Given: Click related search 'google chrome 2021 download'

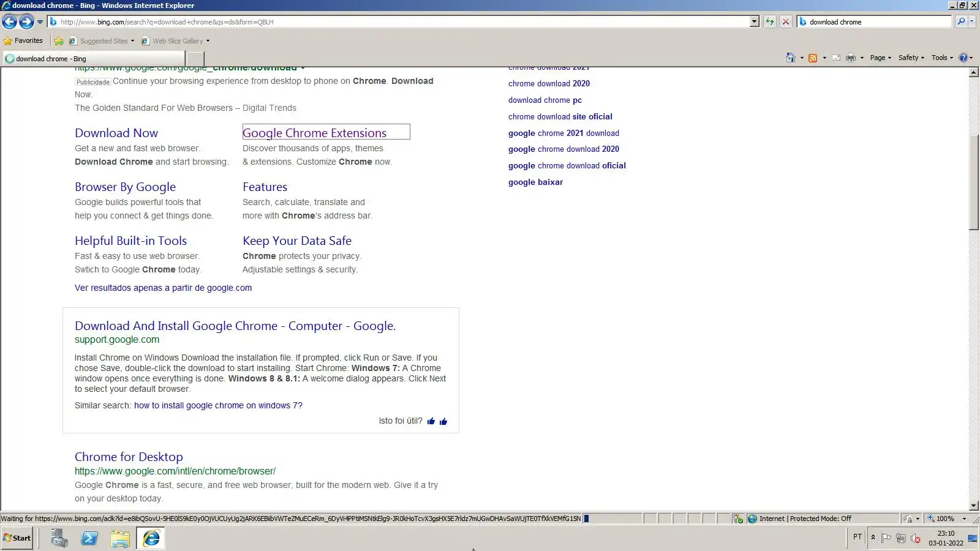Looking at the screenshot, I should [563, 133].
